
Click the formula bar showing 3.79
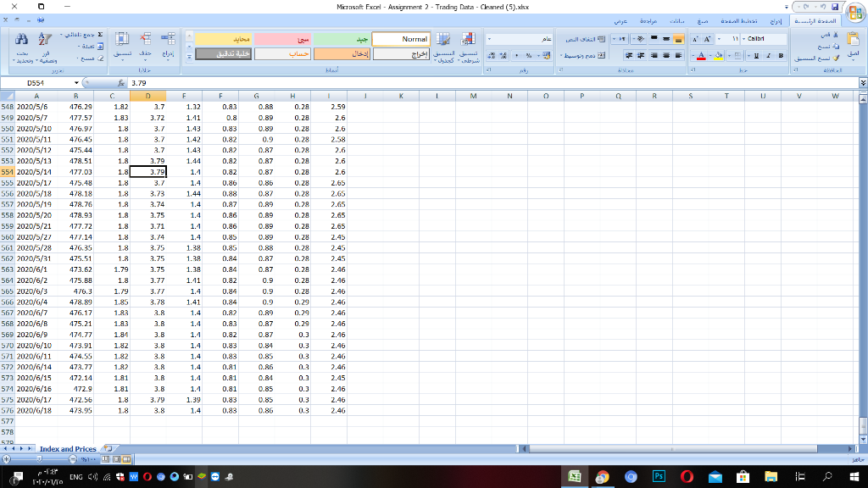(x=492, y=83)
